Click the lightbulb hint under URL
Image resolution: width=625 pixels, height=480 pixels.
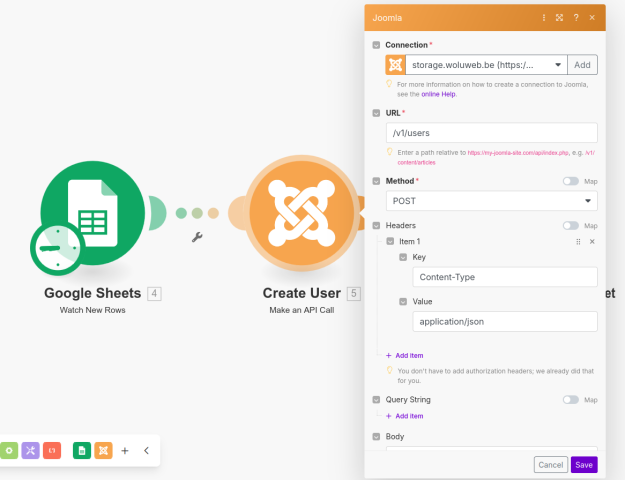(x=390, y=152)
